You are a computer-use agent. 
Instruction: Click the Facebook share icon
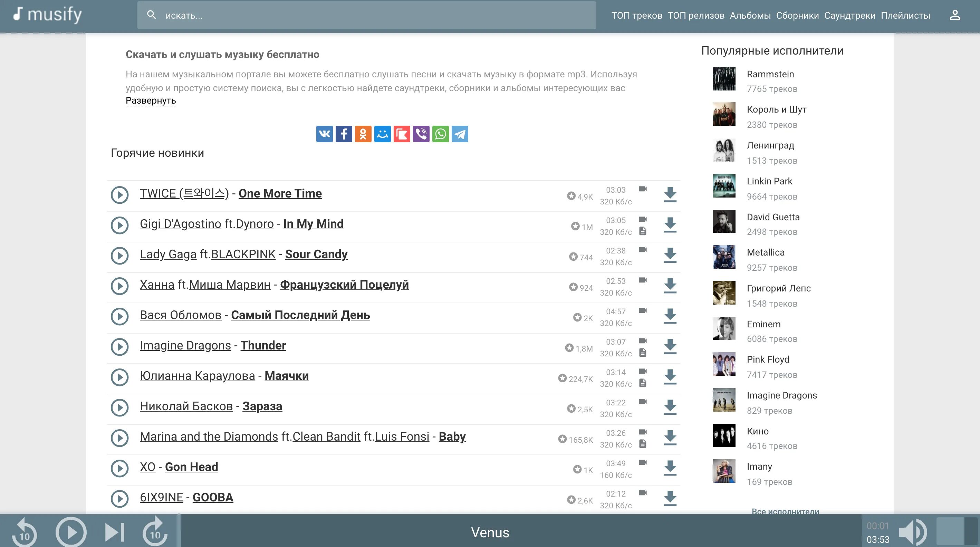344,133
